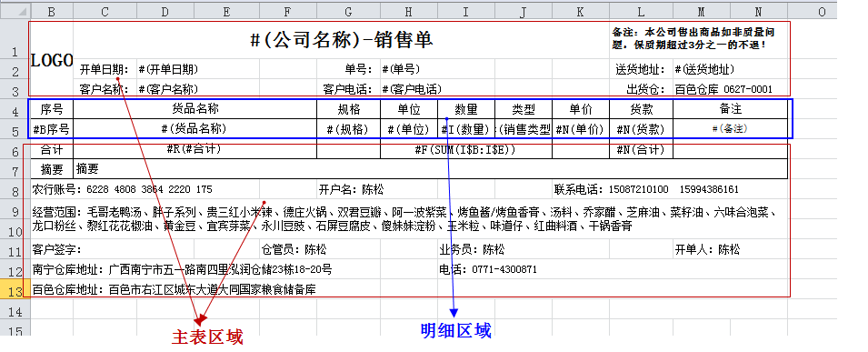Select the 南宁仓库地址 cell
Image resolution: width=868 pixels, height=352 pixels.
[x=183, y=269]
